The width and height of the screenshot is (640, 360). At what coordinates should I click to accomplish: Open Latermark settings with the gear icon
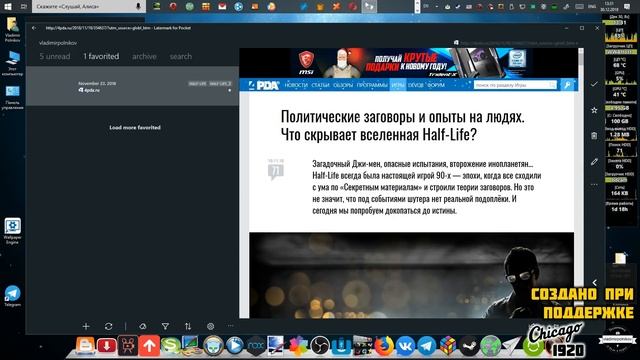[210, 326]
